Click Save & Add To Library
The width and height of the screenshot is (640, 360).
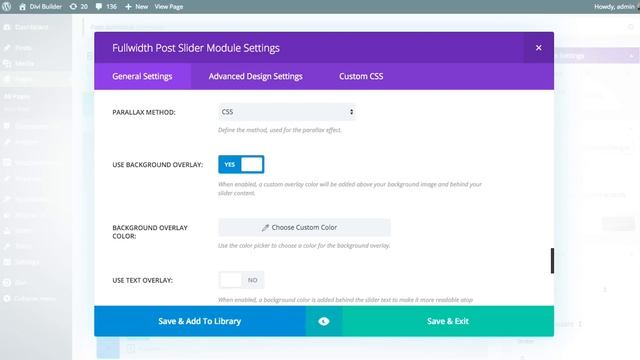pyautogui.click(x=200, y=321)
